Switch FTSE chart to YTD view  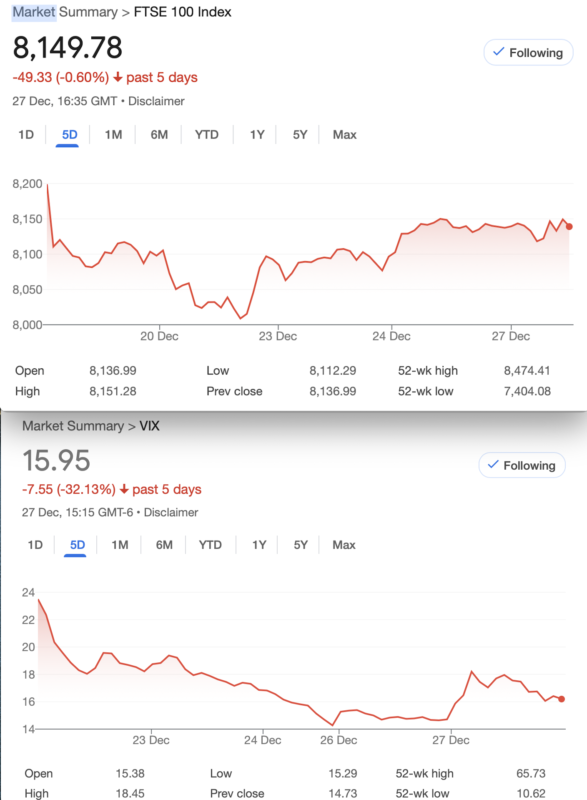[x=207, y=135]
